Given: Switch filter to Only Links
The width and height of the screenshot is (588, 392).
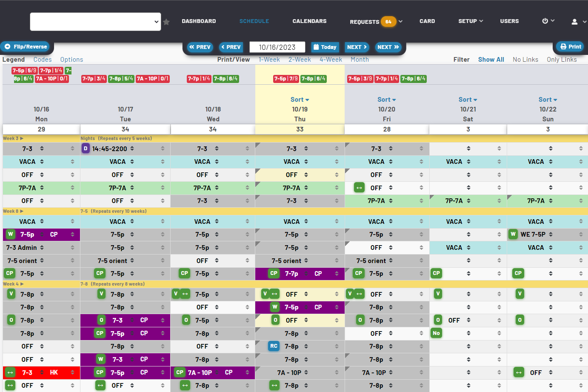Looking at the screenshot, I should click(562, 59).
